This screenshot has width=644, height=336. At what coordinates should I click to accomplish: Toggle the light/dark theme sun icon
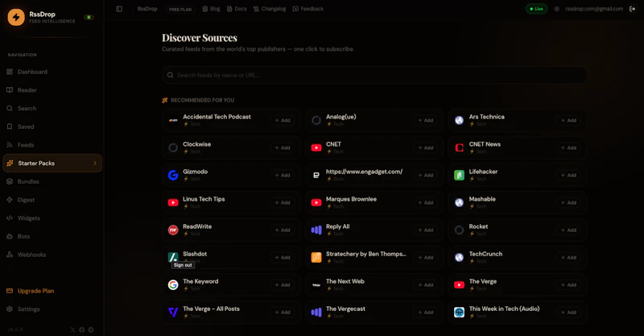[556, 9]
